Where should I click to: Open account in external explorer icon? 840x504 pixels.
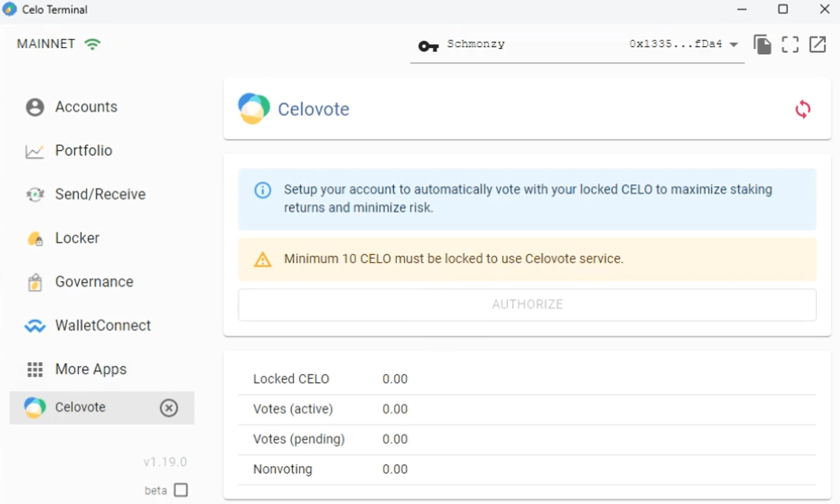818,44
